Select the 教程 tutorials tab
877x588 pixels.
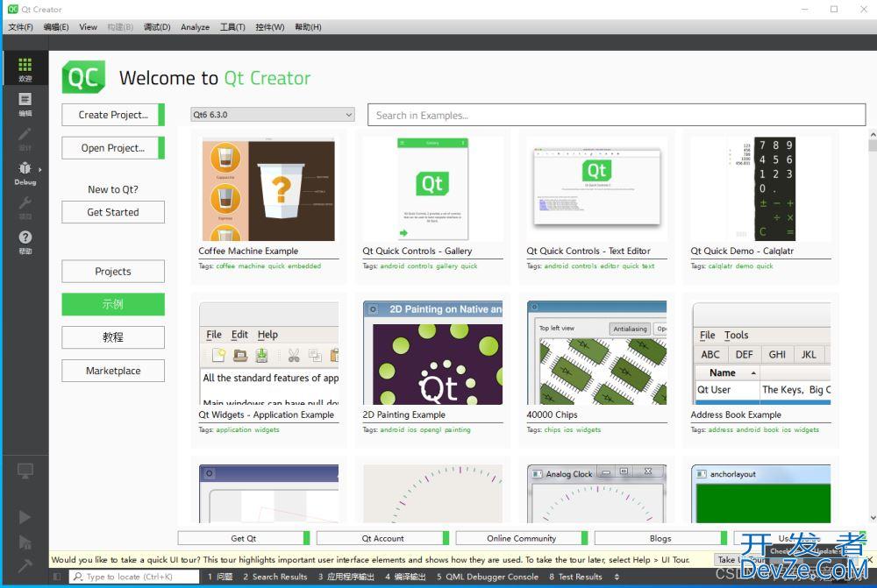(113, 337)
